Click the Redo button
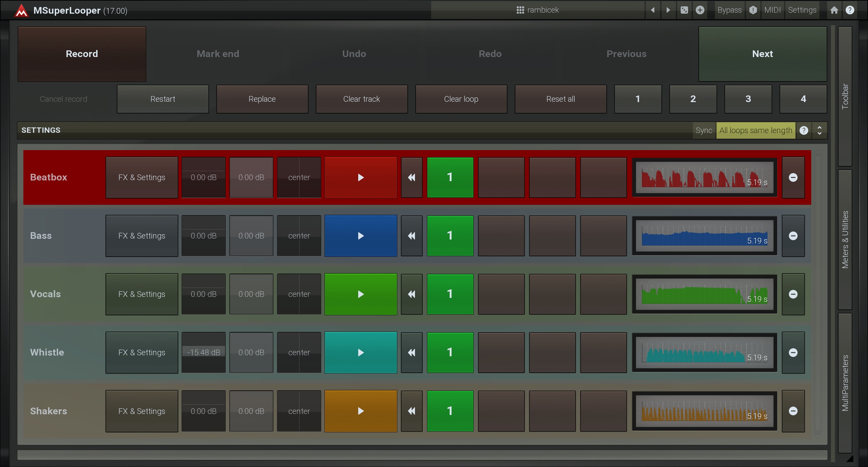 490,54
